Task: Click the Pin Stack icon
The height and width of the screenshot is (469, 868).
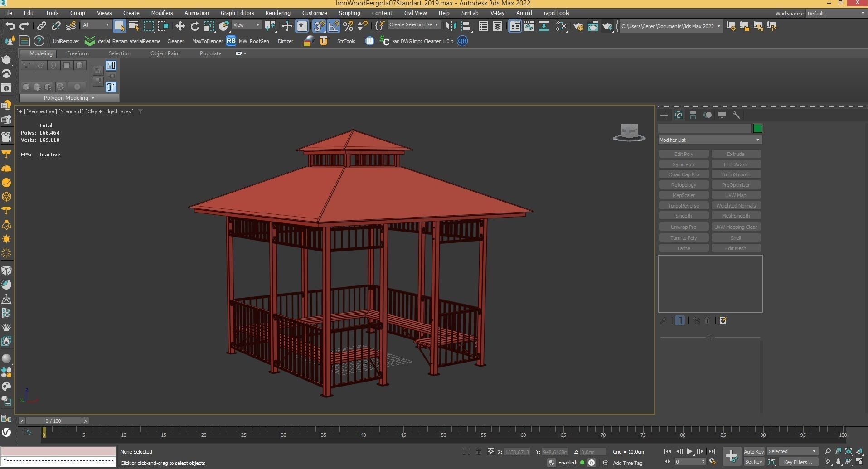Action: point(664,320)
